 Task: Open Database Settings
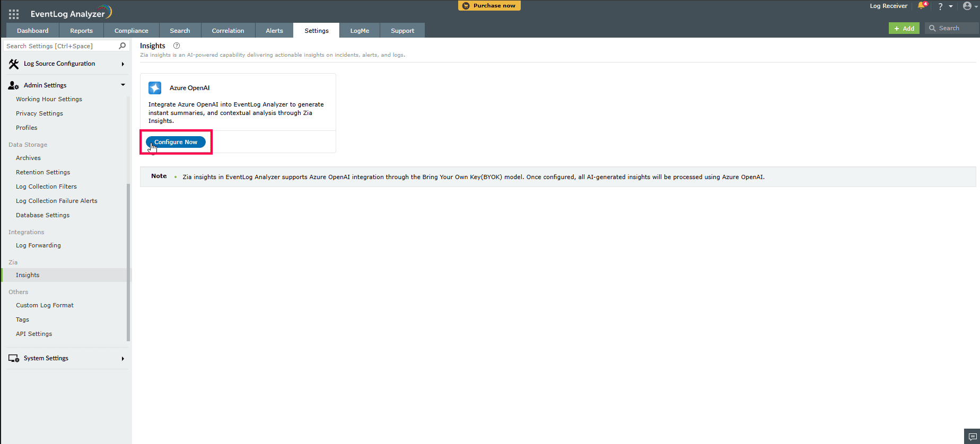42,215
